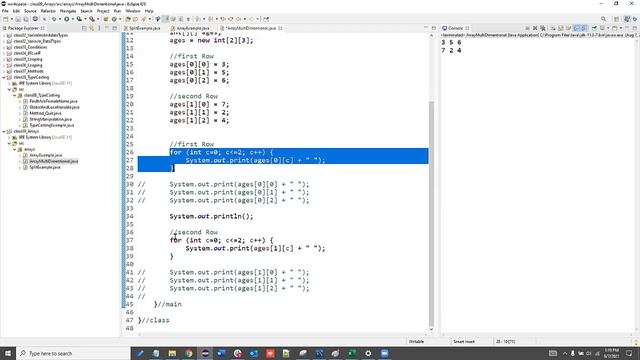Viewport: 640px width, 360px height.
Task: Select TypeCastingExample.java in Package Explorer
Action: 52,125
